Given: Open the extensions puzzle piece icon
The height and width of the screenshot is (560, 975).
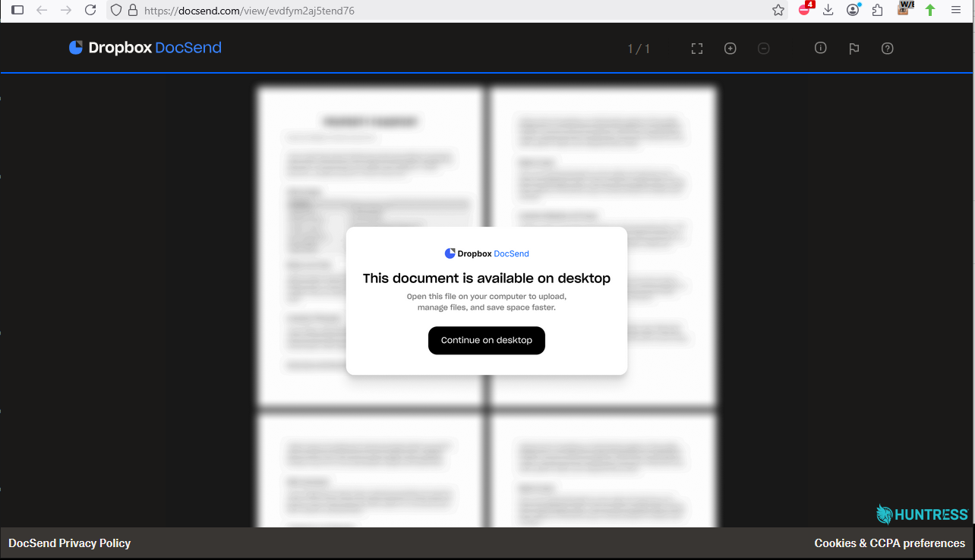Looking at the screenshot, I should point(878,11).
